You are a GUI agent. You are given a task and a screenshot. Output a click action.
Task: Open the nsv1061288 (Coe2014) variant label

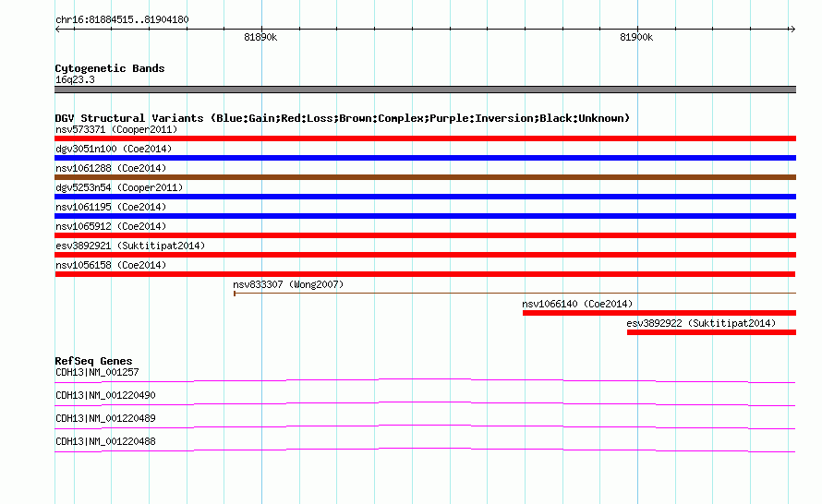point(111,168)
